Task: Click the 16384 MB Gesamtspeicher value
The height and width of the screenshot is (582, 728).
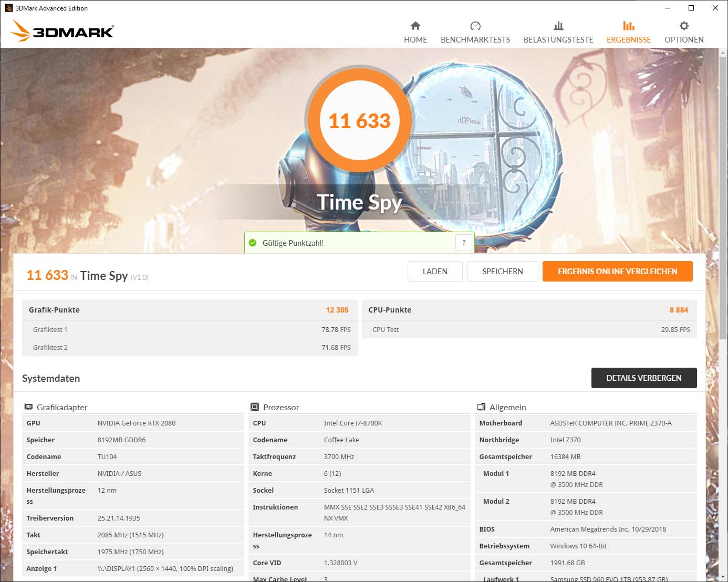Action: coord(565,456)
